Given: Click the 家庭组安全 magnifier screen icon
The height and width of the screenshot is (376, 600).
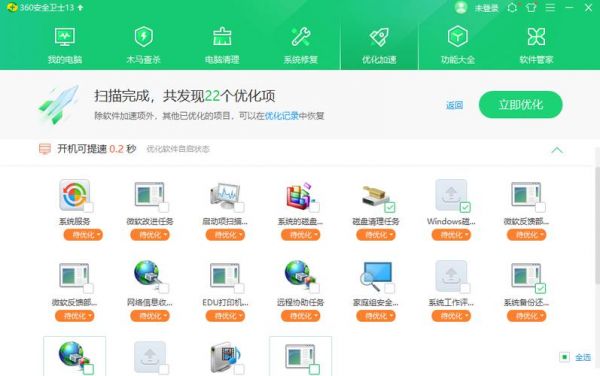Looking at the screenshot, I should pos(376,276).
